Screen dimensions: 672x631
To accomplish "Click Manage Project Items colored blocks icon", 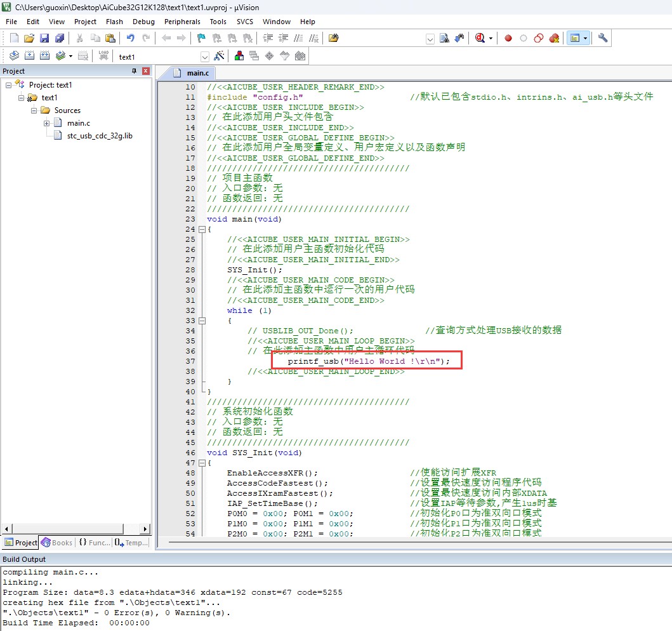I will [239, 56].
